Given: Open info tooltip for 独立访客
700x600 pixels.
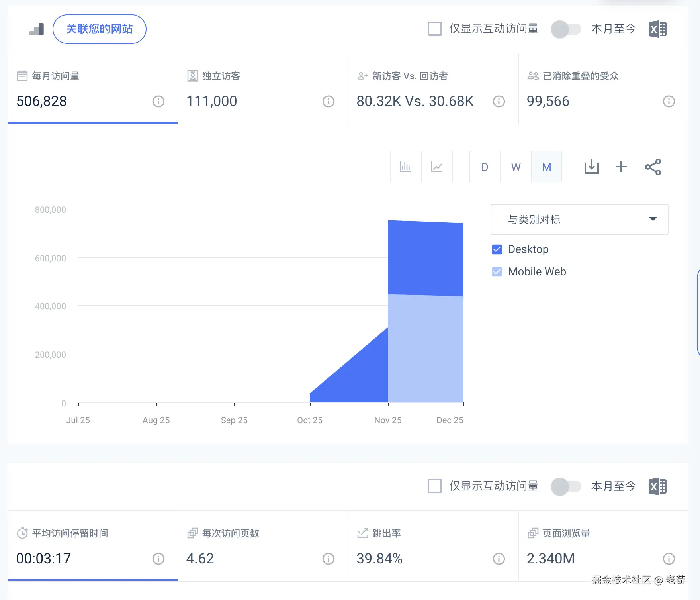Looking at the screenshot, I should point(328,102).
